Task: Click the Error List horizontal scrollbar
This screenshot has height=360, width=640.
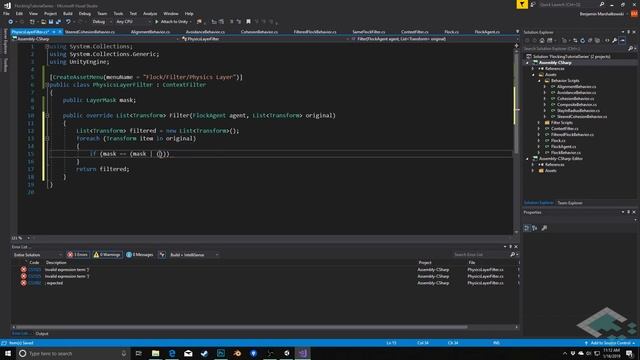Action: coord(241,327)
